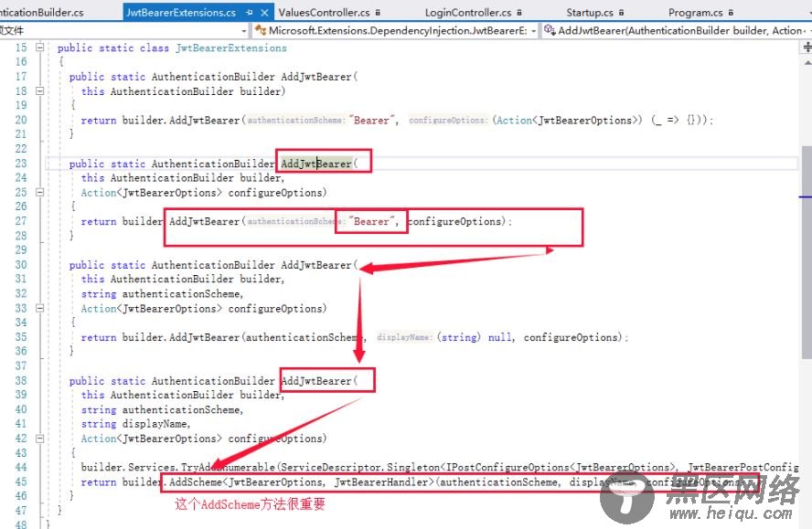This screenshot has width=812, height=529.
Task: Click method icon in member navigation dropdown
Action: pyautogui.click(x=550, y=30)
